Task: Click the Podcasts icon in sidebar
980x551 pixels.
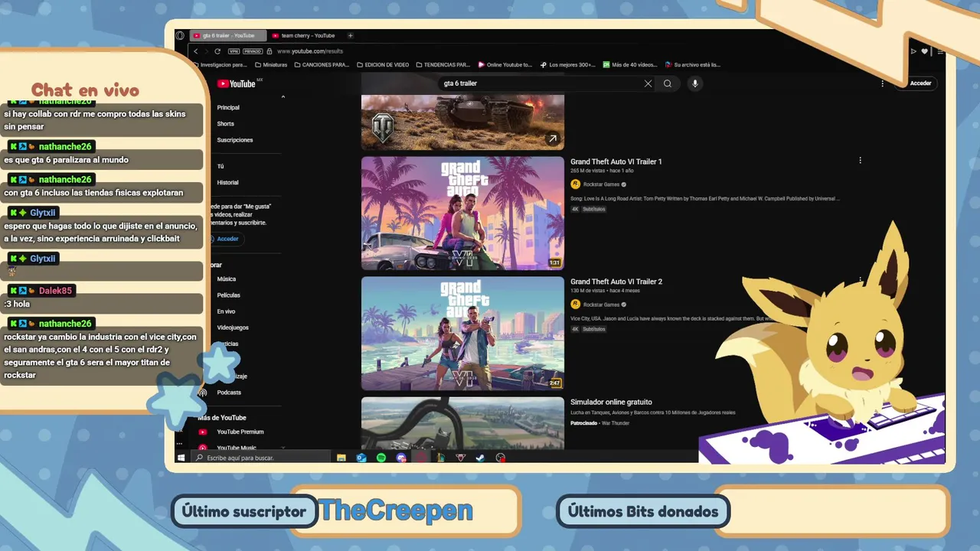Action: (x=203, y=393)
